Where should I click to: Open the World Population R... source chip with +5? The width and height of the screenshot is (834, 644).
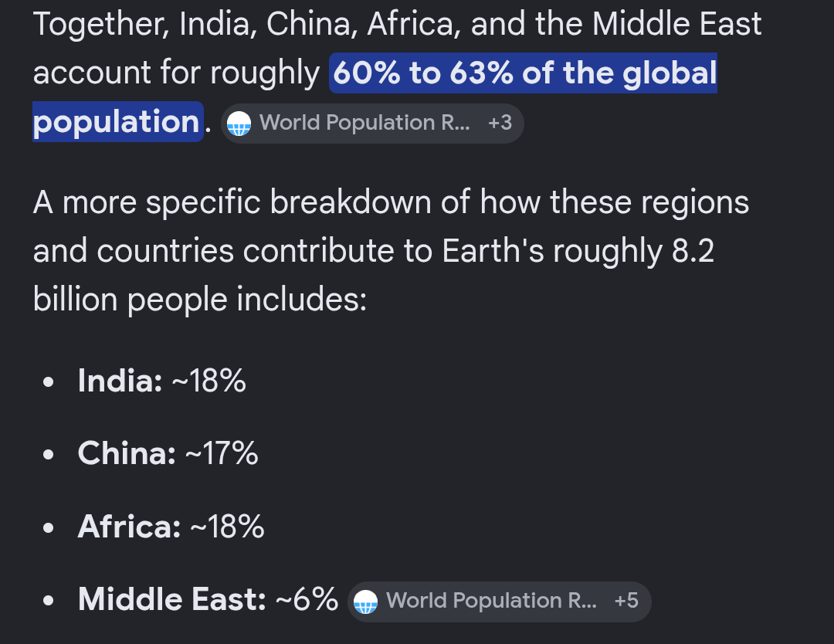[499, 602]
